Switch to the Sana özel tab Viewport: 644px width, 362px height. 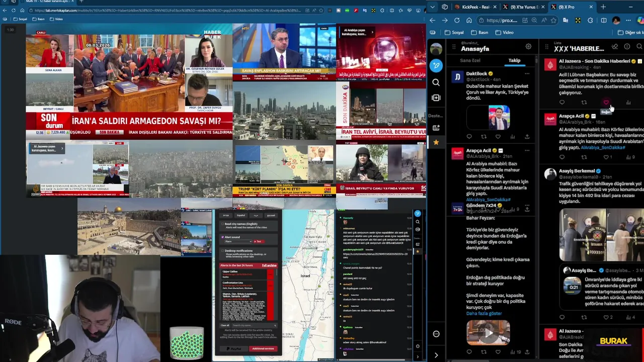tap(470, 60)
